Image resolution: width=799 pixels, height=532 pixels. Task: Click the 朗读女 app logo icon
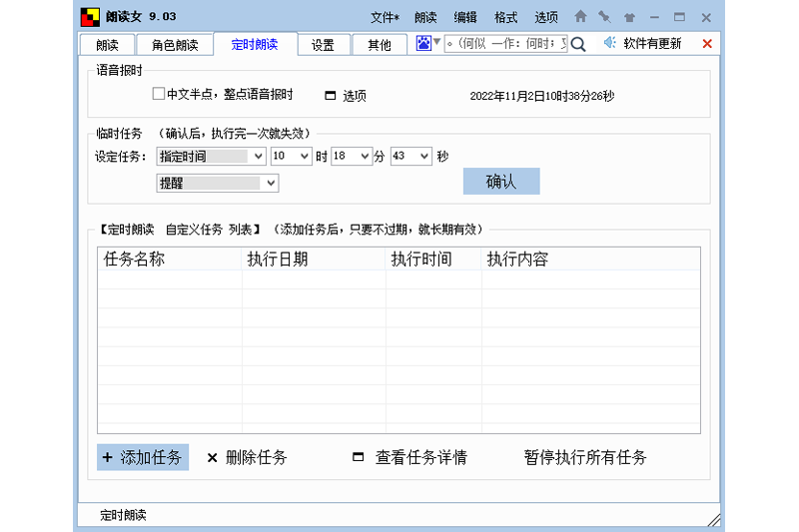(x=90, y=17)
